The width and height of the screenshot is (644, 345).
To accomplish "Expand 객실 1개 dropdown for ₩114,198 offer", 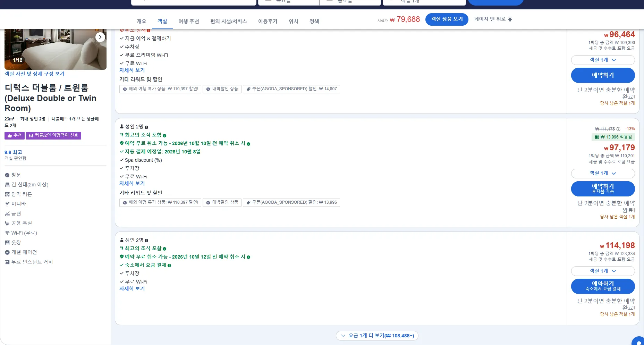I will 603,271.
